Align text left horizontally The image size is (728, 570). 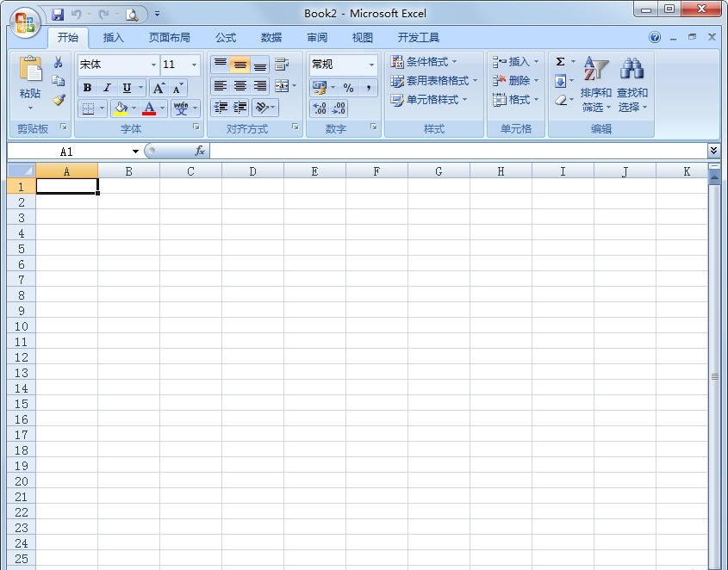[221, 86]
